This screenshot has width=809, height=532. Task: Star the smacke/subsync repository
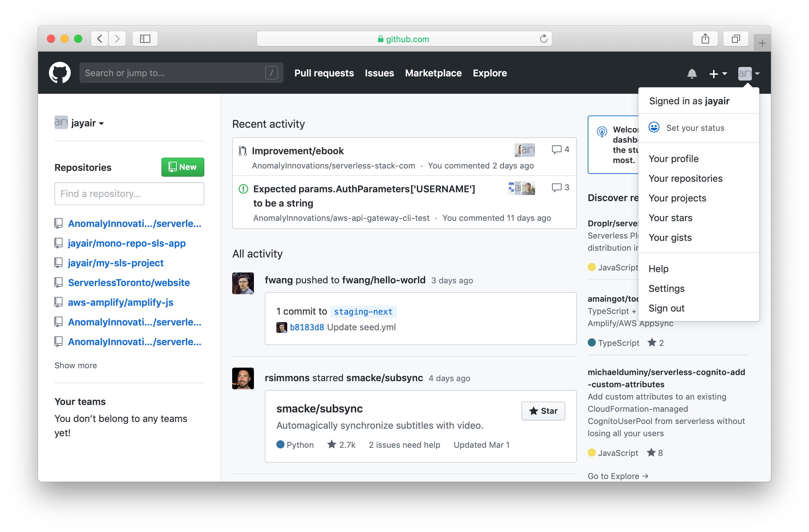543,411
